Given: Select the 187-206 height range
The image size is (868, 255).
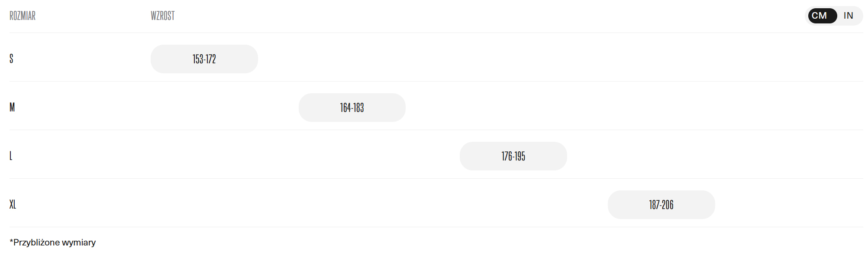Looking at the screenshot, I should 661,205.
